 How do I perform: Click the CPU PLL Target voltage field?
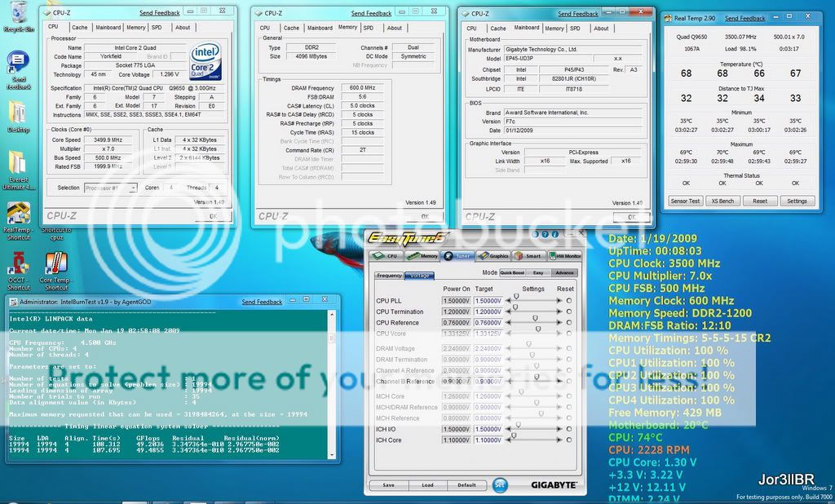488,301
